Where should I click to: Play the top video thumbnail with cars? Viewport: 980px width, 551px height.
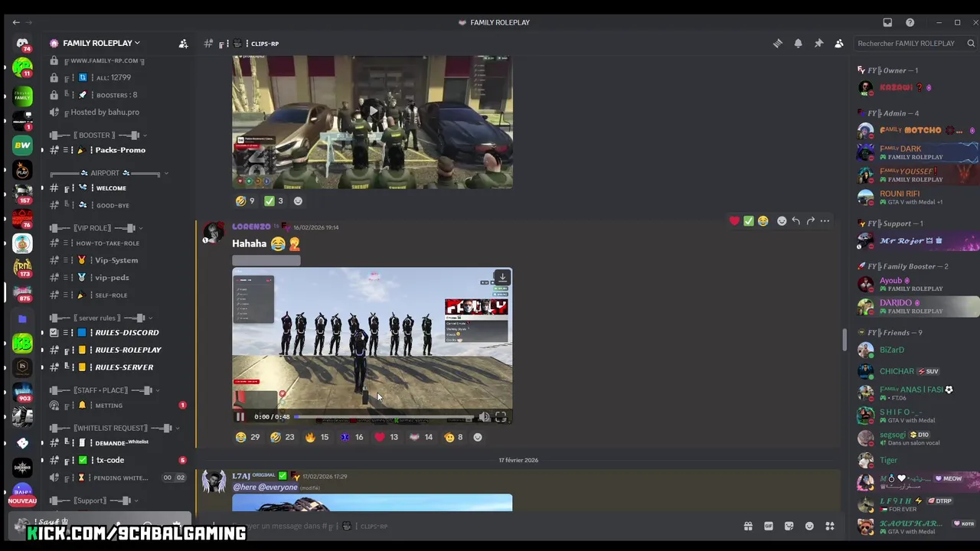pos(373,112)
